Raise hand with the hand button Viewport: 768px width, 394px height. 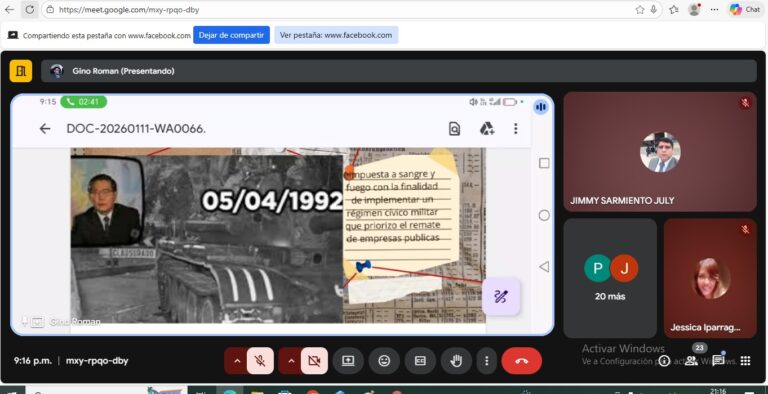coord(456,361)
